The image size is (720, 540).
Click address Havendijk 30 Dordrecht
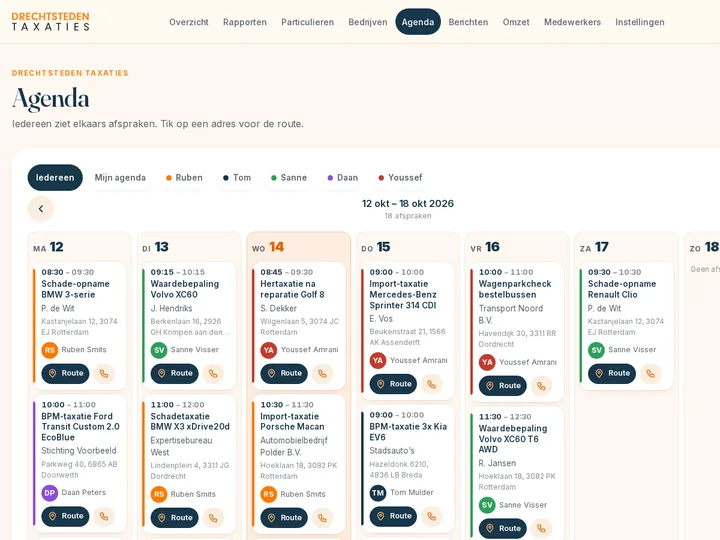[518, 339]
